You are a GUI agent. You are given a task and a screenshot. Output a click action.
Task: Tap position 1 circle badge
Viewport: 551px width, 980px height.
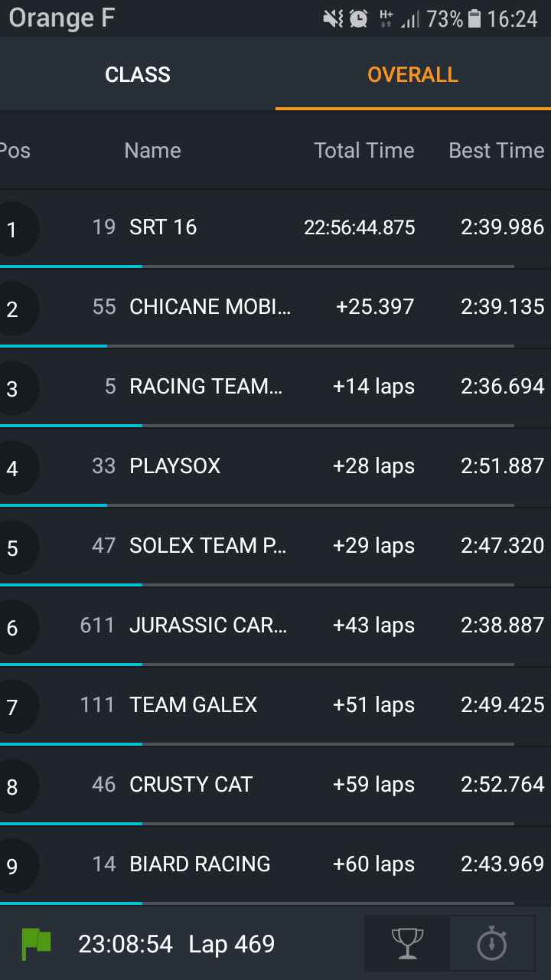(x=12, y=228)
